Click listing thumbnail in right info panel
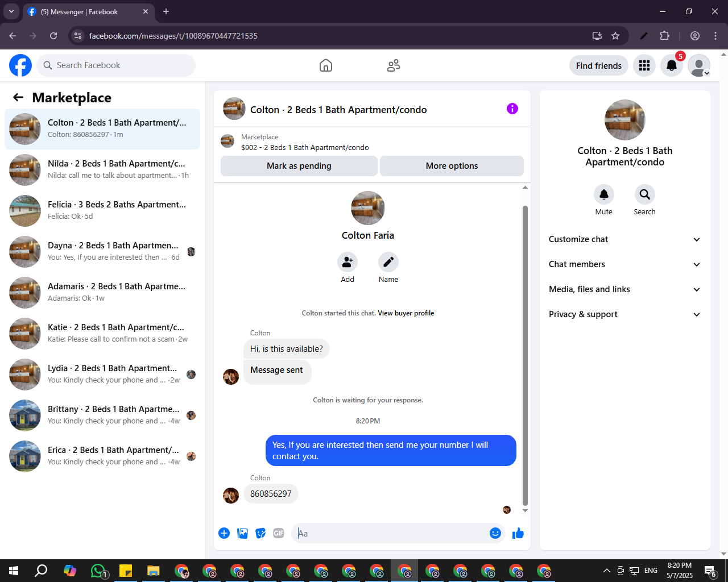The width and height of the screenshot is (728, 582). click(625, 120)
